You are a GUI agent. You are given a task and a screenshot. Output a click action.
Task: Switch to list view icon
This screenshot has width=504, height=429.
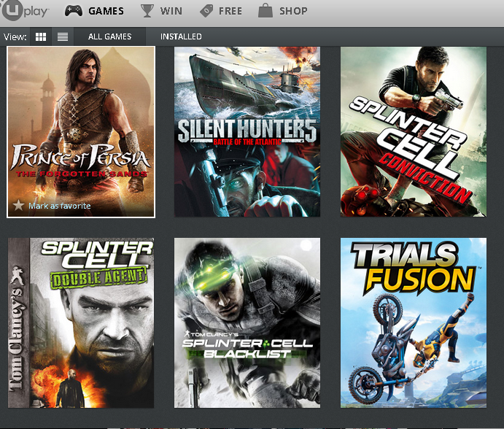(63, 36)
